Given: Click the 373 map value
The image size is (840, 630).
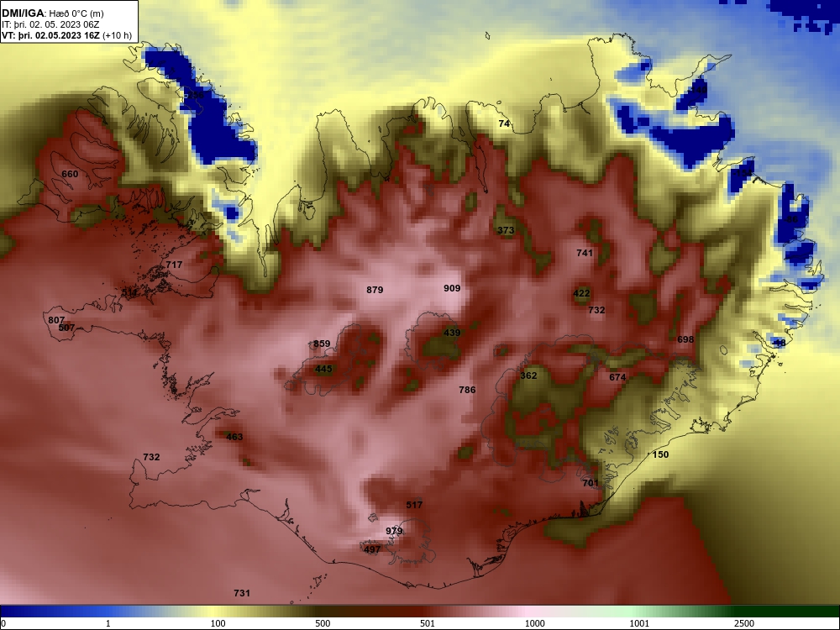Looking at the screenshot, I should tap(506, 230).
